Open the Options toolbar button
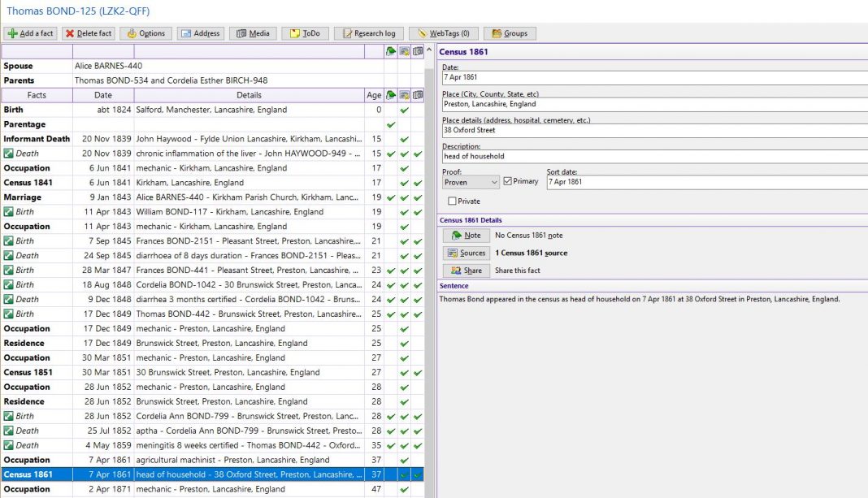 coord(146,33)
